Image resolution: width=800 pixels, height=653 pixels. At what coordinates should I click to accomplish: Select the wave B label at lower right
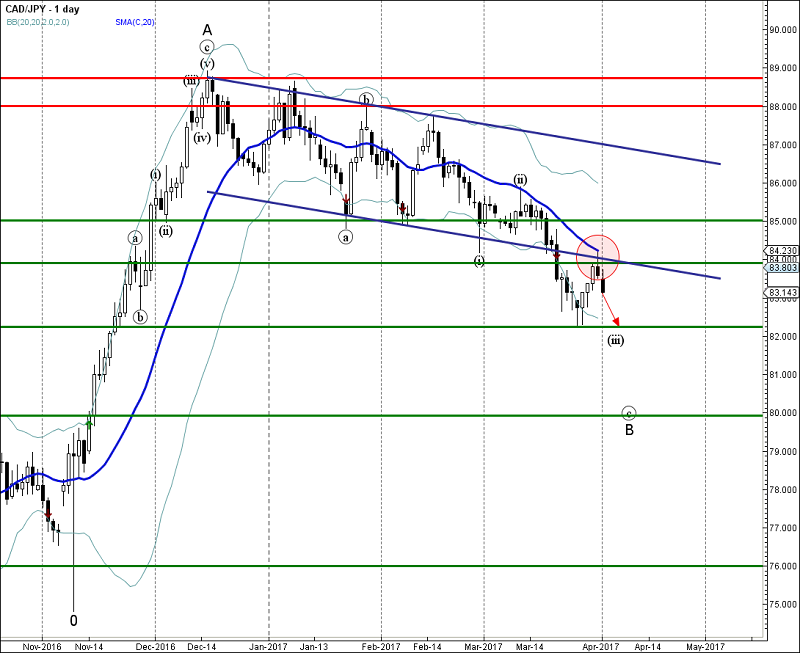[629, 431]
